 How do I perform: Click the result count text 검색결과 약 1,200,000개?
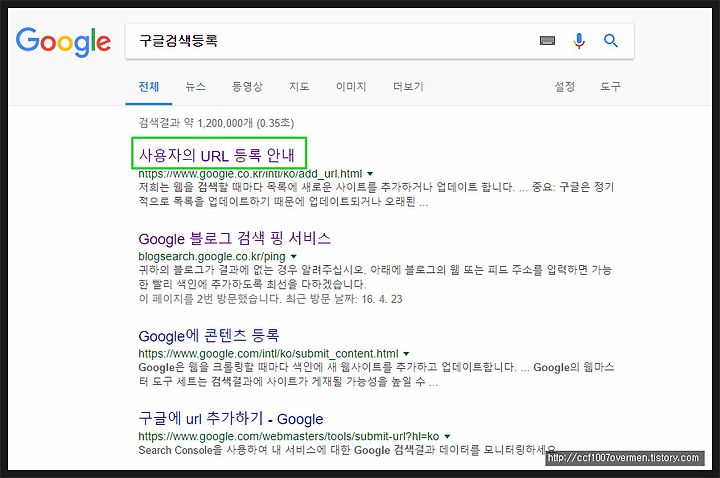point(196,123)
